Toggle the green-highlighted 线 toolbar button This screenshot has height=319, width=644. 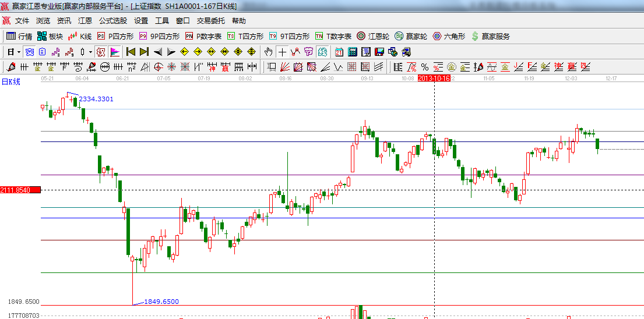coord(322,52)
